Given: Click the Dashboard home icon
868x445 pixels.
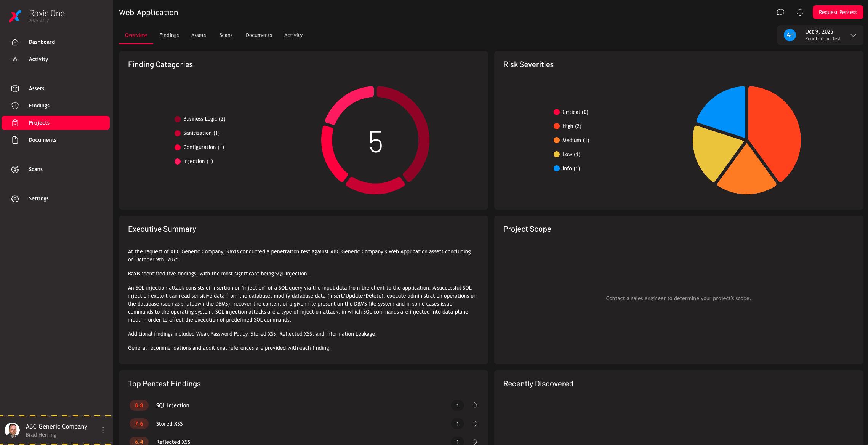Looking at the screenshot, I should point(15,42).
